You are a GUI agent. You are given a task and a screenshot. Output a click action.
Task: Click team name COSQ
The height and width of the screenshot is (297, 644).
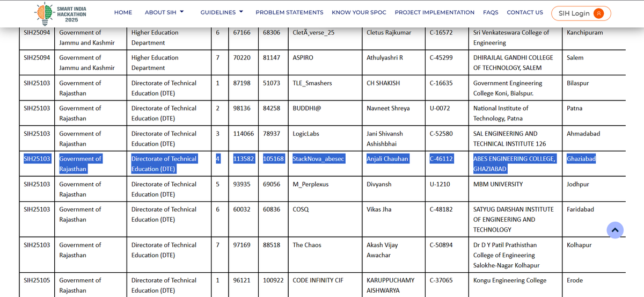coord(301,209)
